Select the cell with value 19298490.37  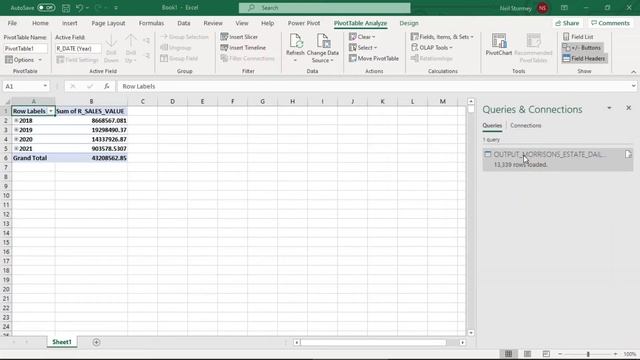click(x=91, y=130)
